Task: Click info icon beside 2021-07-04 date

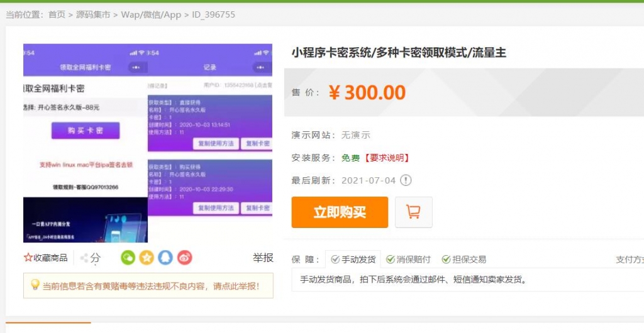Action: coord(406,180)
